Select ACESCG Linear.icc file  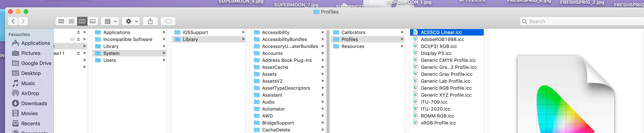447,32
